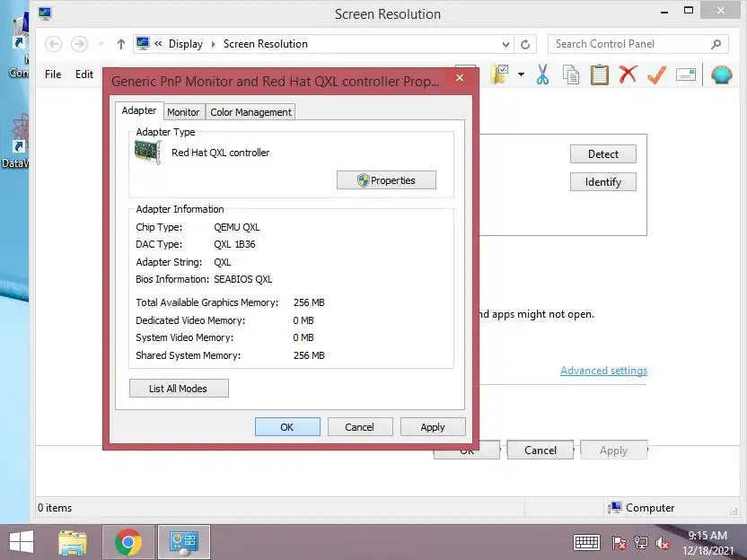Click the red X Delete toolbar icon
This screenshot has width=747, height=560.
tap(628, 74)
